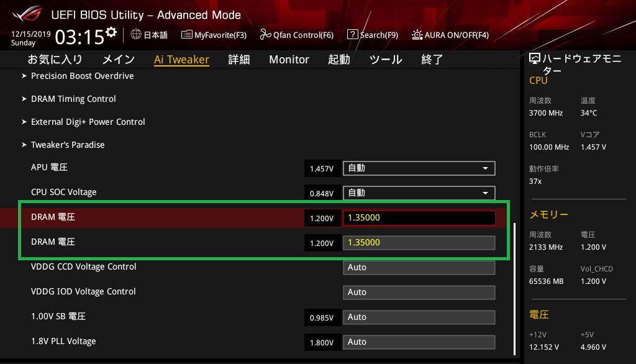This screenshot has width=636, height=364.
Task: Click the メモリー section heading
Action: coord(549,214)
